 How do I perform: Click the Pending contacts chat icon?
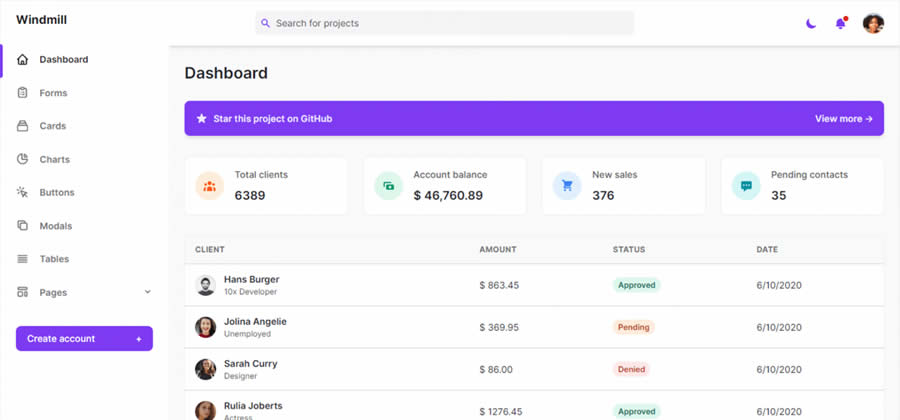point(746,186)
